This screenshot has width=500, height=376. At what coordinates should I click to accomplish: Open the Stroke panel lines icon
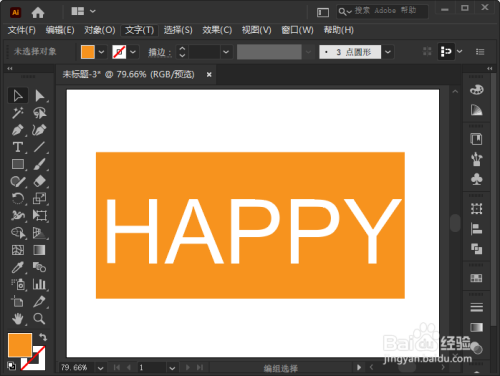pos(476,307)
